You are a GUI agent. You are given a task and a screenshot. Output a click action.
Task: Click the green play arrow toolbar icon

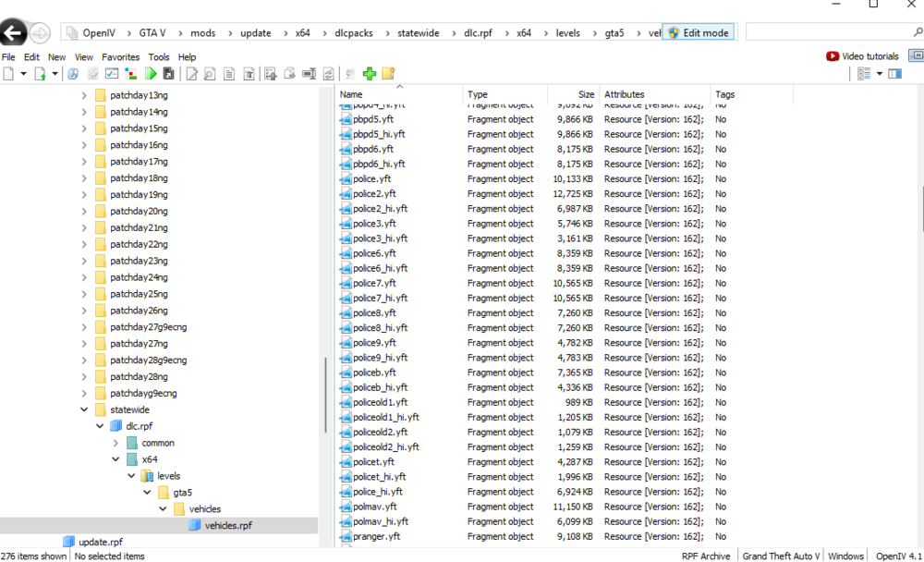click(152, 73)
